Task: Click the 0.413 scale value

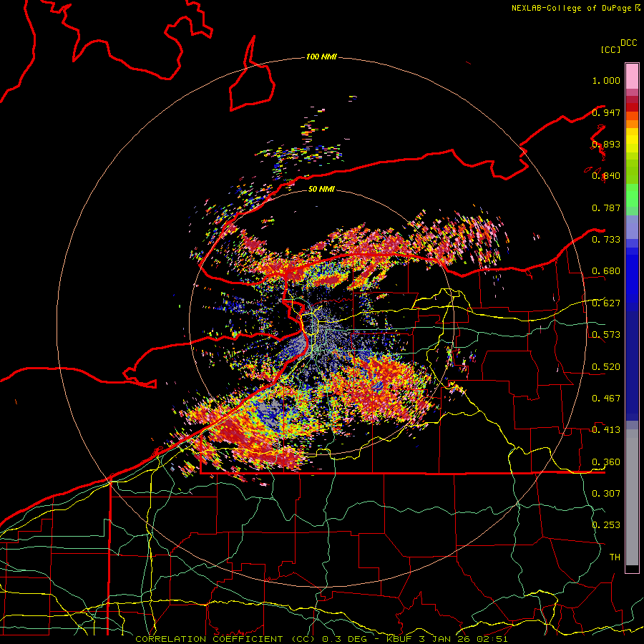Action: [x=606, y=430]
